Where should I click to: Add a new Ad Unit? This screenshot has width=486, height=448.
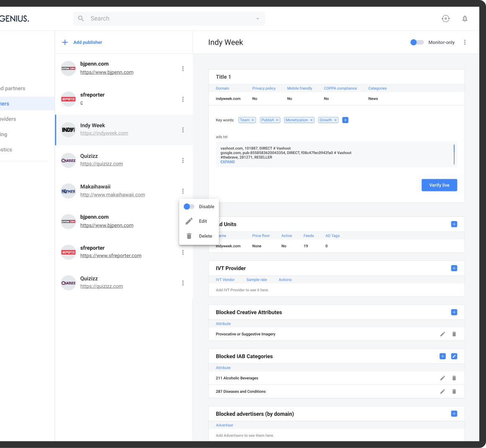click(454, 224)
